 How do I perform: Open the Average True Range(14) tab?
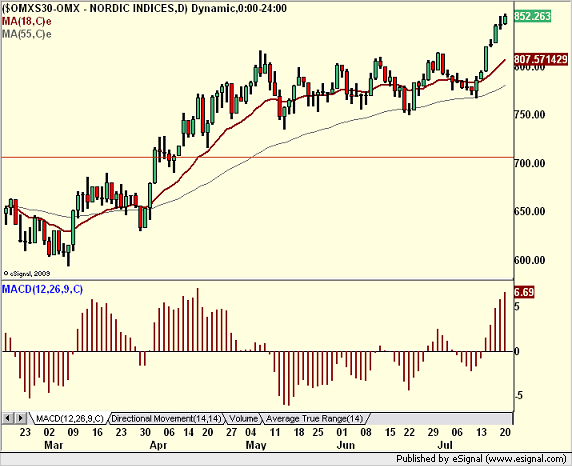(314, 419)
